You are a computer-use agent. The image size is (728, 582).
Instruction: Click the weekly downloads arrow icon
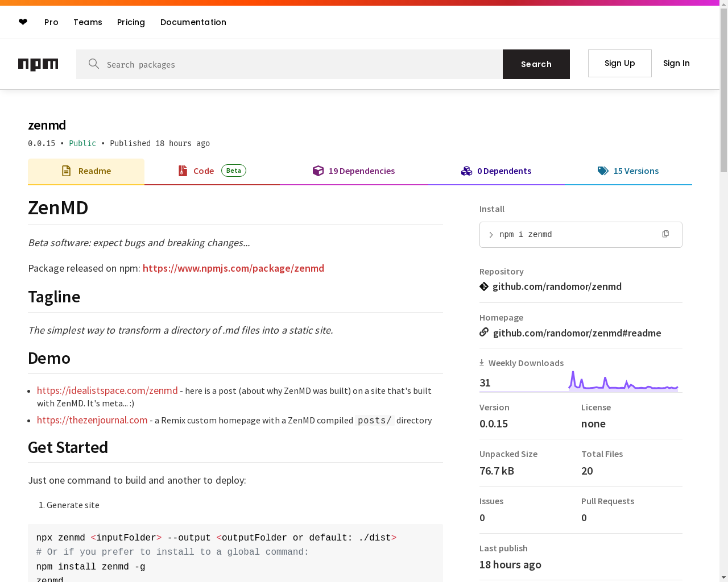click(x=482, y=363)
